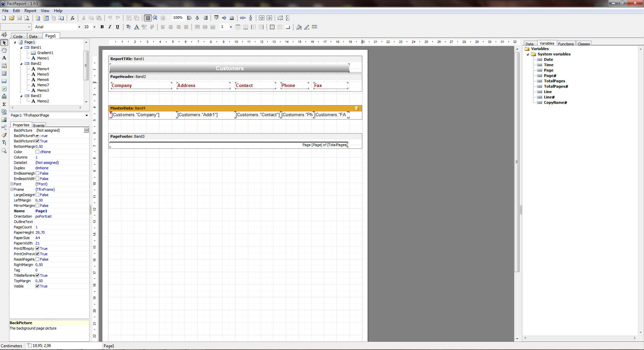The image size is (644, 350).
Task: Select the Date system variable
Action: point(548,59)
